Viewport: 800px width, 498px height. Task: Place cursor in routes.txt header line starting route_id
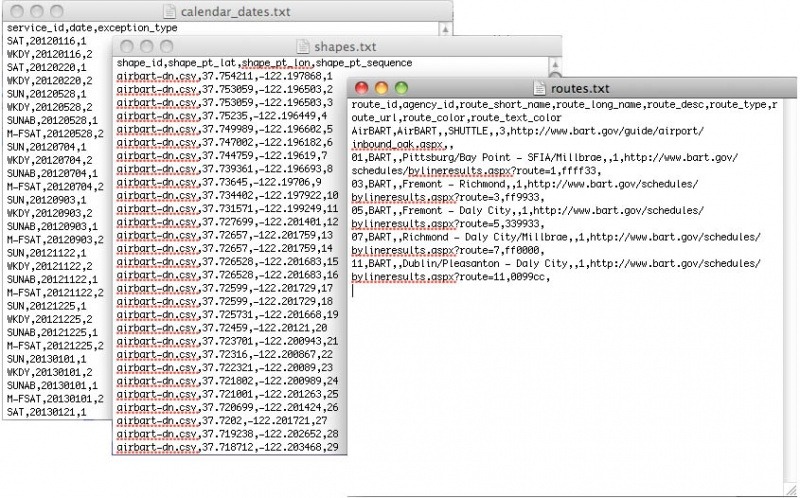564,105
